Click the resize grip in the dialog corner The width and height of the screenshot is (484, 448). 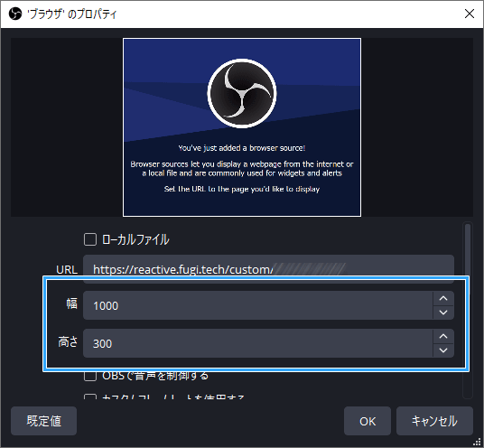[x=477, y=442]
